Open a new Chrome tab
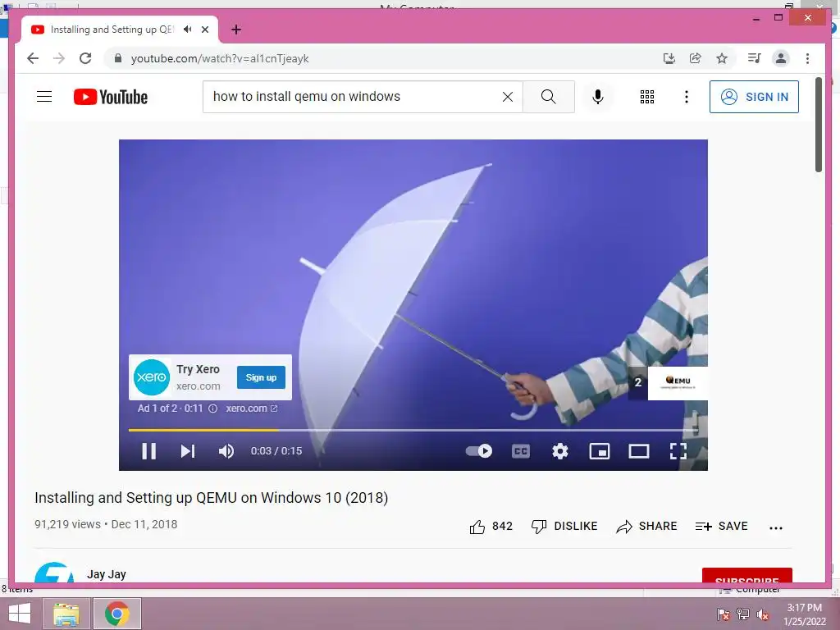This screenshot has width=840, height=630. pyautogui.click(x=236, y=30)
